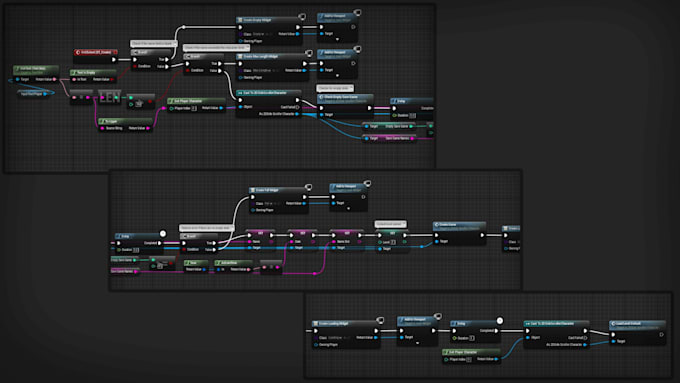Select the Check Empty Save Game node

coord(345,106)
